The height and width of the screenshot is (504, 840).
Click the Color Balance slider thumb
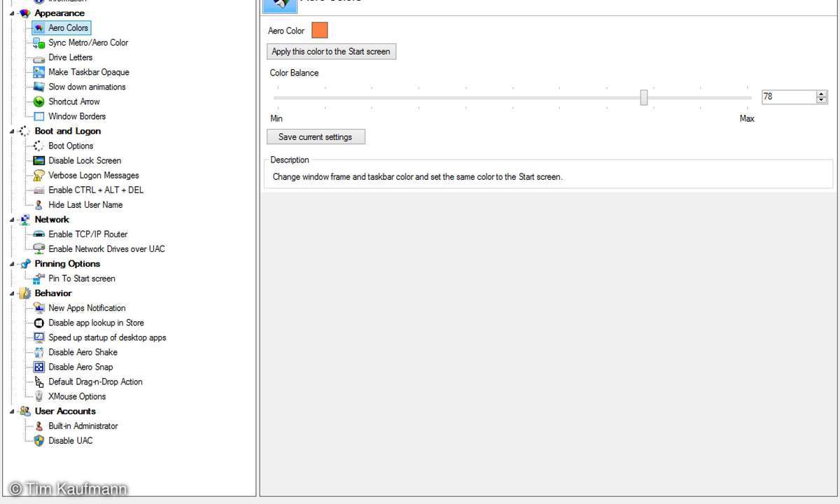644,97
